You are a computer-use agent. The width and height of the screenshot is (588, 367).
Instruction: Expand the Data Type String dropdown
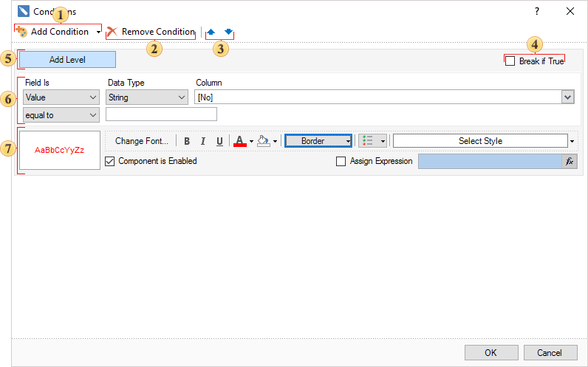click(147, 97)
